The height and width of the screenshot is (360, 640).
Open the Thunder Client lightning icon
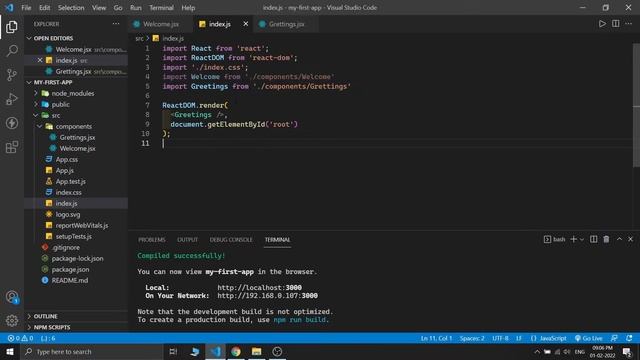(x=12, y=123)
